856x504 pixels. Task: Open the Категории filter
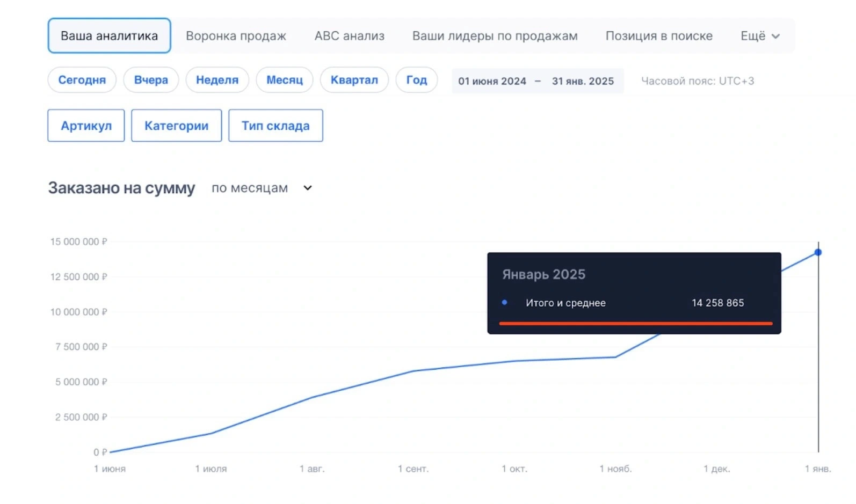point(176,126)
